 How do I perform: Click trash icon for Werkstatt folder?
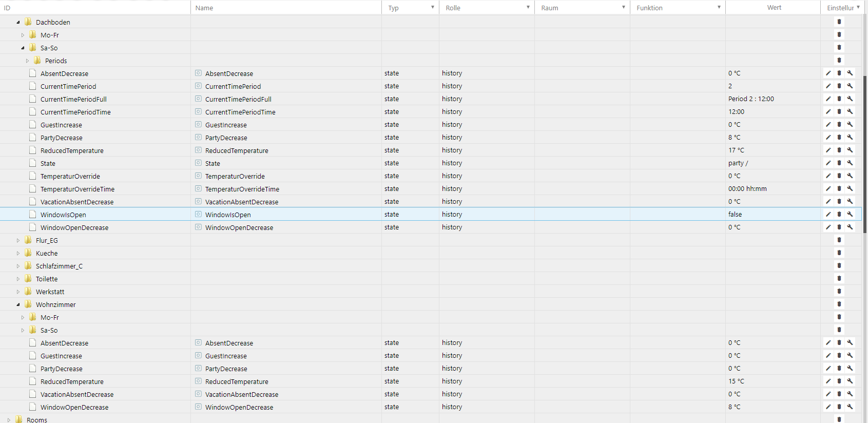coord(839,292)
